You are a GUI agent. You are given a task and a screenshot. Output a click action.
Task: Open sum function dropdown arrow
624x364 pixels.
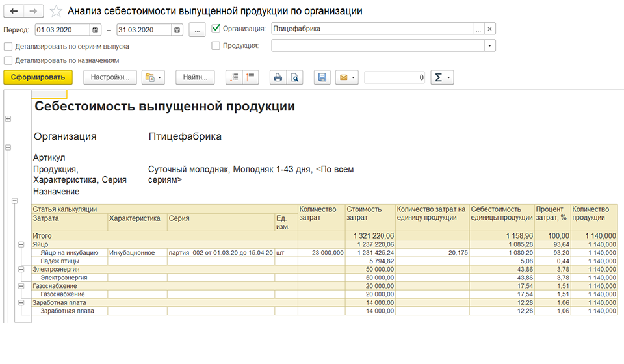pos(448,77)
